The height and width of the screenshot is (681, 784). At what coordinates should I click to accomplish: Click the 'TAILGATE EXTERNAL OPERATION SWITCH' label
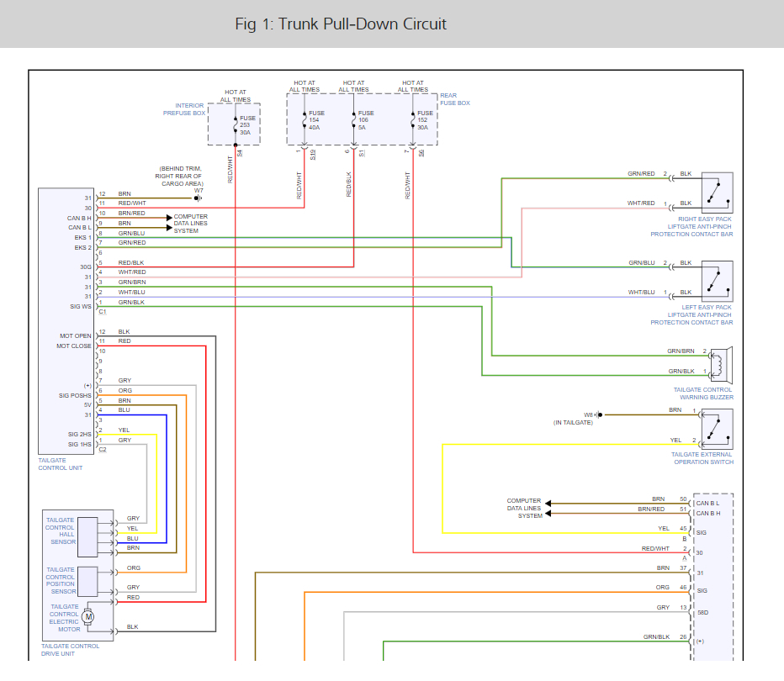click(x=702, y=458)
